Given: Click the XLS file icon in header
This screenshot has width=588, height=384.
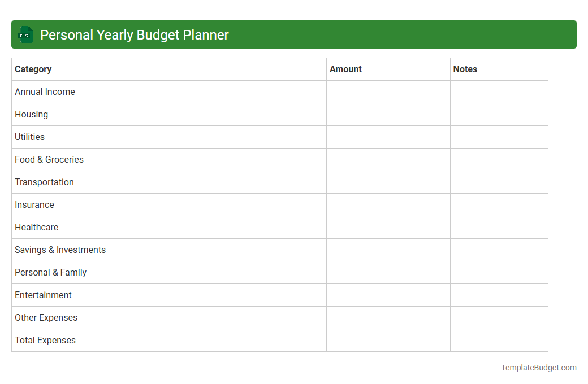Looking at the screenshot, I should 25,34.
